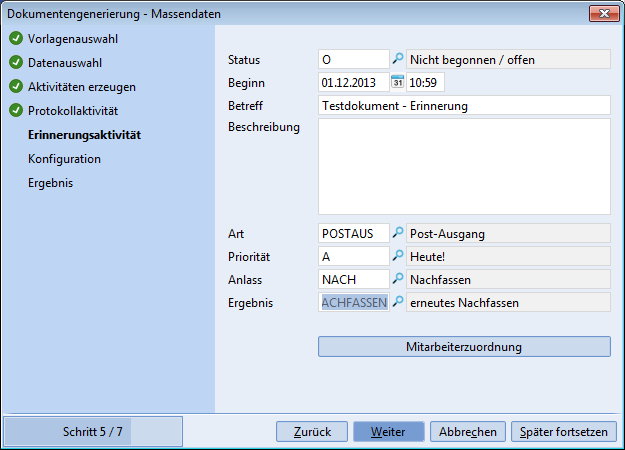Open the calendar picker next to Beginn date
The image size is (625, 450).
coord(397,82)
